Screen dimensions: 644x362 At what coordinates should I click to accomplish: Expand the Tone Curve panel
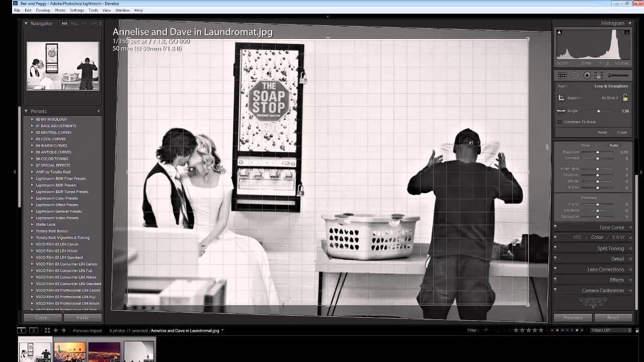pos(630,227)
